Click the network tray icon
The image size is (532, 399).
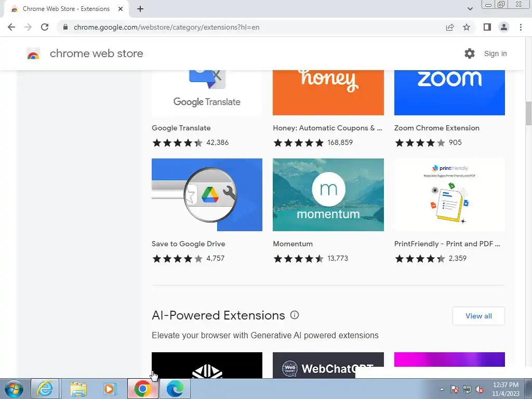click(x=467, y=389)
